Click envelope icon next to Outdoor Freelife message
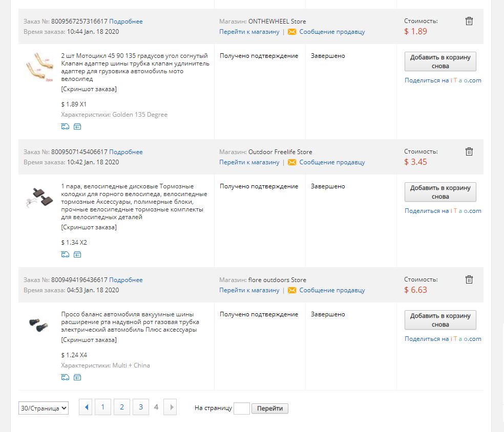This screenshot has height=432, width=504. click(x=292, y=162)
